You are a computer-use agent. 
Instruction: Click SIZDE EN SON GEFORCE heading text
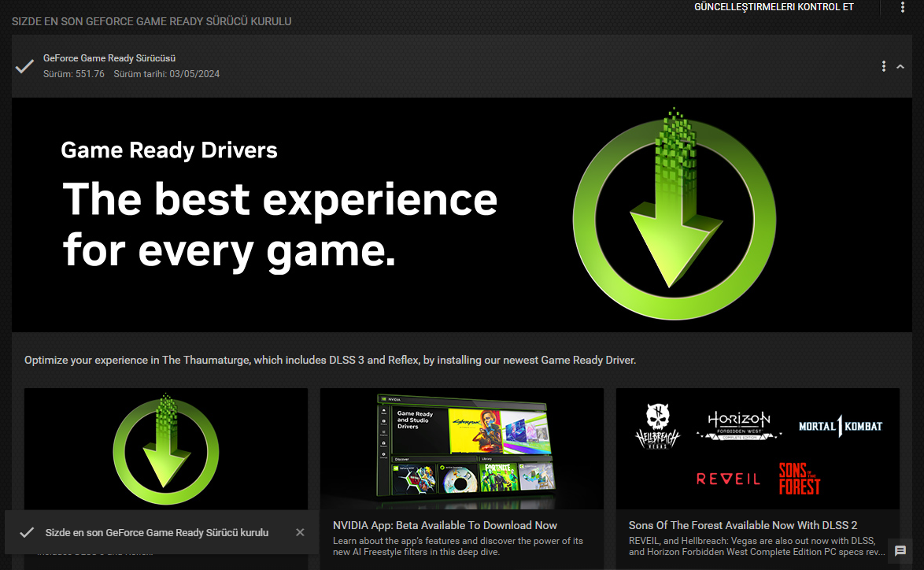tap(151, 21)
